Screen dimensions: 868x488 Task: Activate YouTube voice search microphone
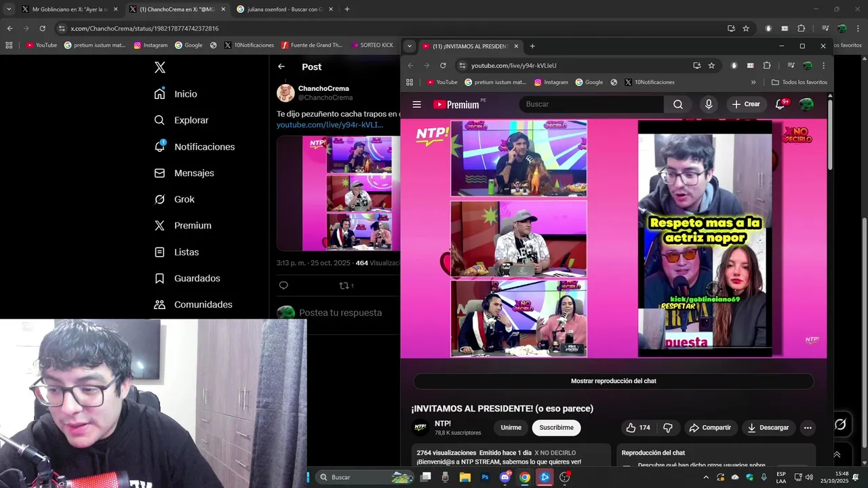(x=709, y=104)
